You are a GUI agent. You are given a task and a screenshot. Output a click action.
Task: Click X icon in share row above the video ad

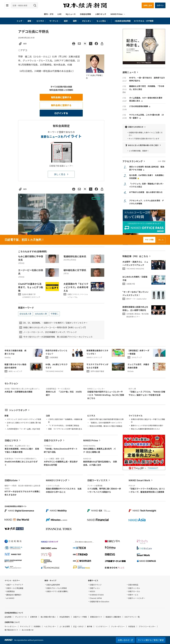click(91, 189)
